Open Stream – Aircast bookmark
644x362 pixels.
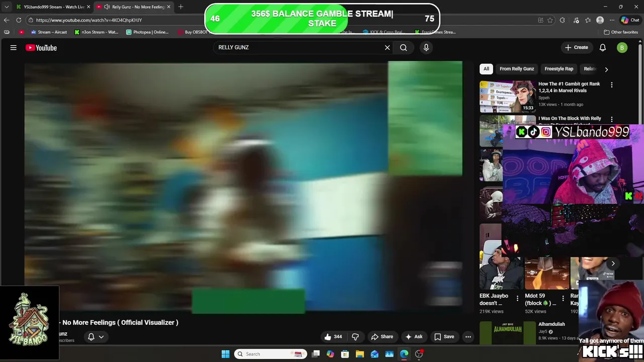(x=49, y=32)
